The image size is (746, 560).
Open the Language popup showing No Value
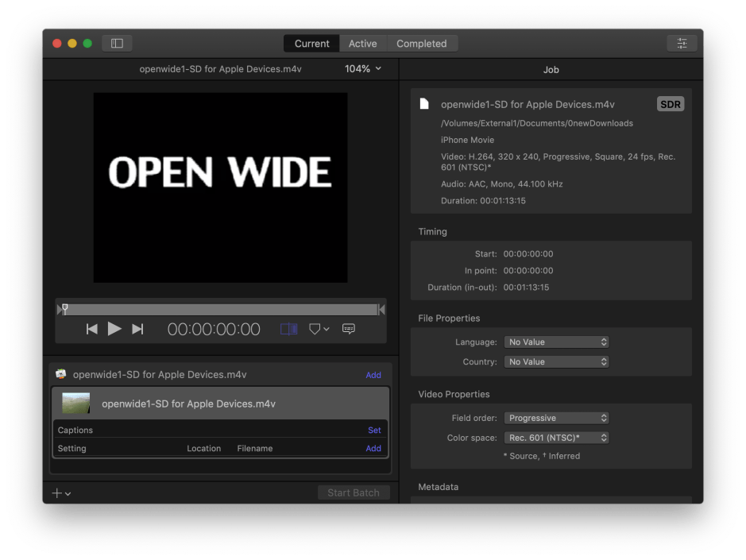556,342
